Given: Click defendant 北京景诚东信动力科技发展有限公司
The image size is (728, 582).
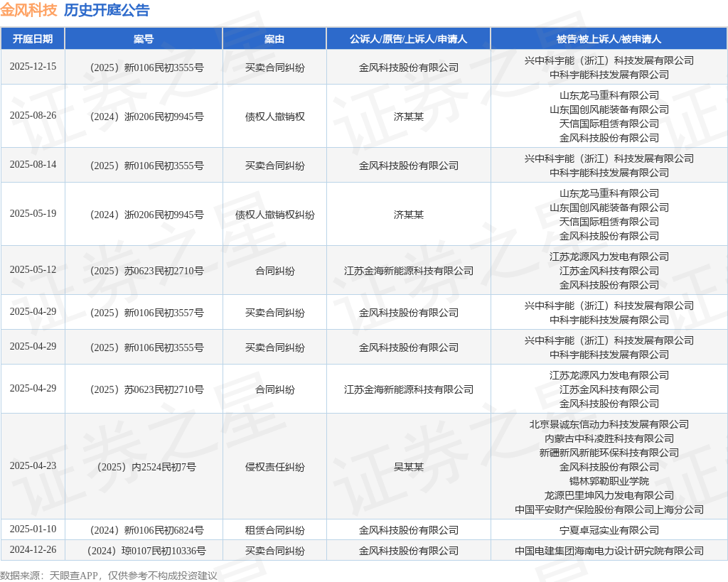Looking at the screenshot, I should [x=609, y=424].
